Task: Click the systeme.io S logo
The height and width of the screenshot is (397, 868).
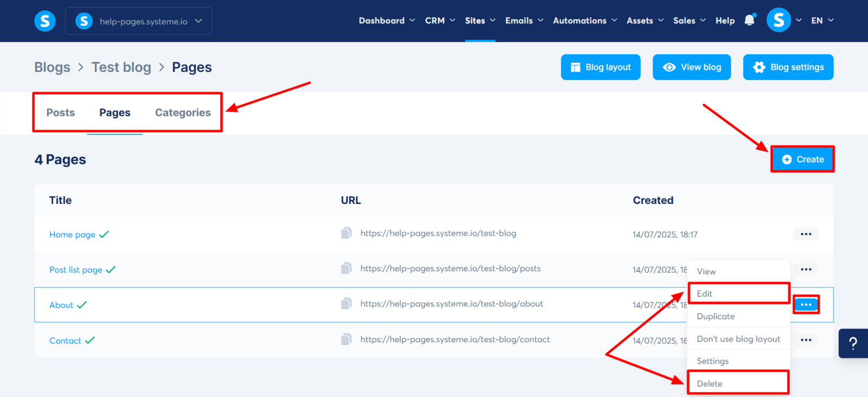Action: (x=45, y=21)
